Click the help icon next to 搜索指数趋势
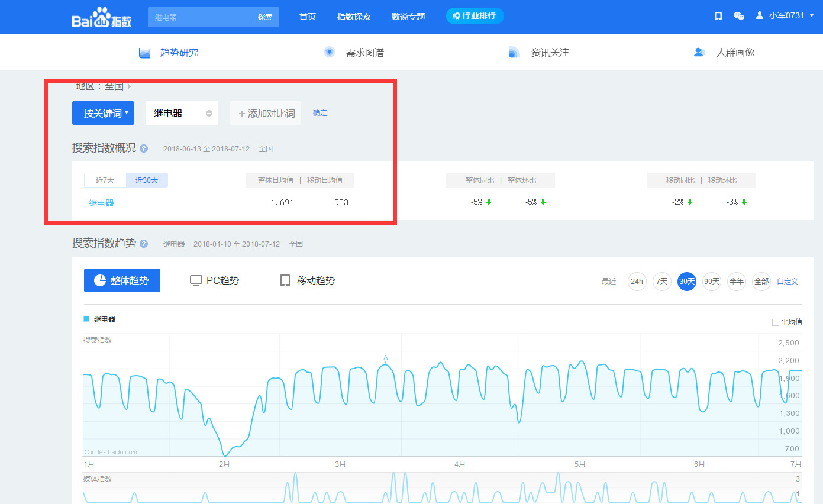The width and height of the screenshot is (823, 504). pyautogui.click(x=144, y=244)
